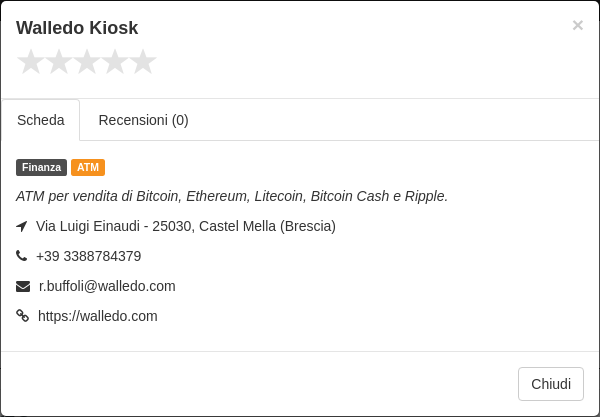
Task: Click the Walledo Kiosk title
Action: tap(77, 28)
